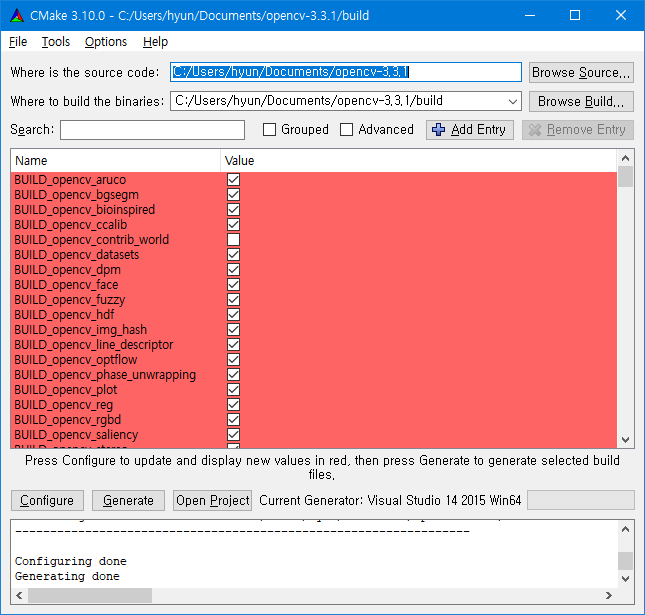Minimize the CMake window
This screenshot has width=645, height=615.
530,16
